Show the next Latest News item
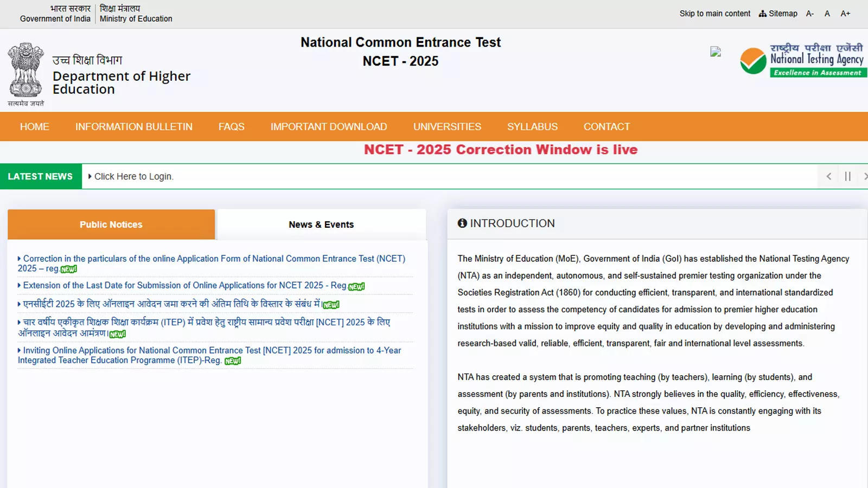This screenshot has width=868, height=488. tap(865, 176)
